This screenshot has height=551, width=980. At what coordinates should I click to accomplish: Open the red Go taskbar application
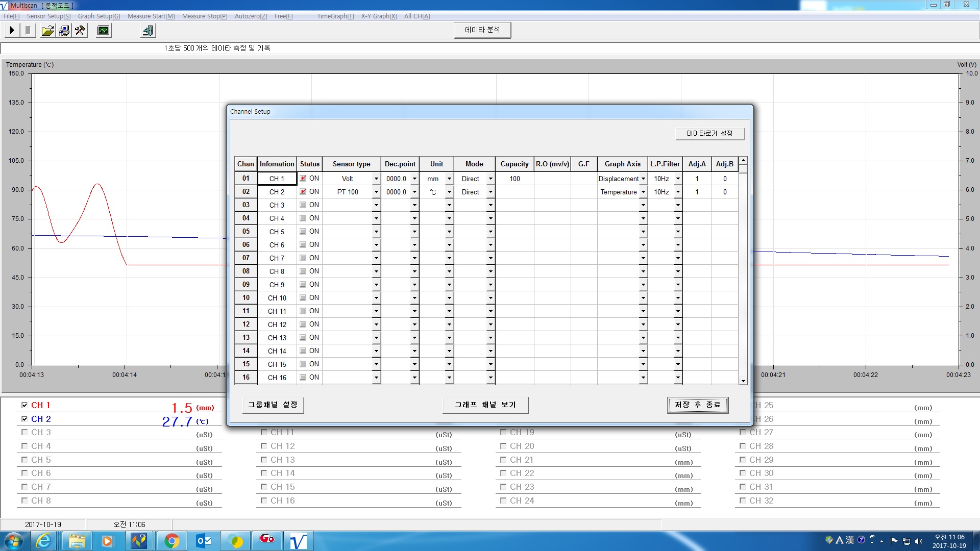[x=267, y=540]
